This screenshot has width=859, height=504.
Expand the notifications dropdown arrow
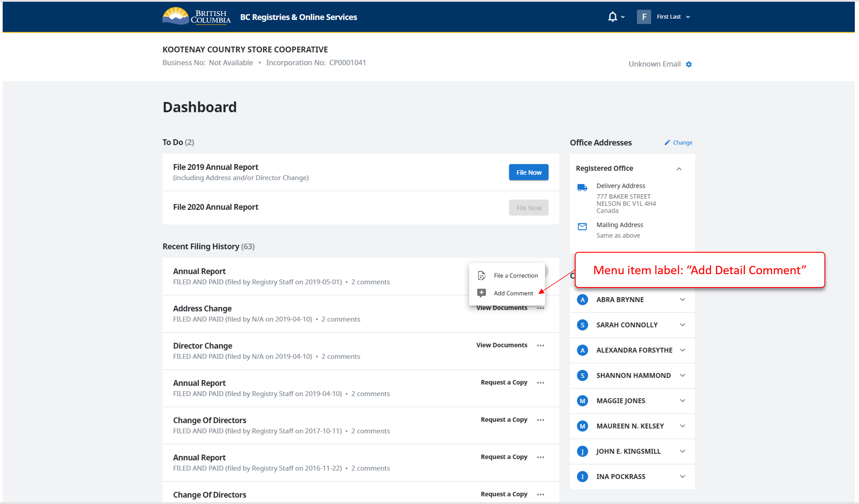click(x=623, y=17)
